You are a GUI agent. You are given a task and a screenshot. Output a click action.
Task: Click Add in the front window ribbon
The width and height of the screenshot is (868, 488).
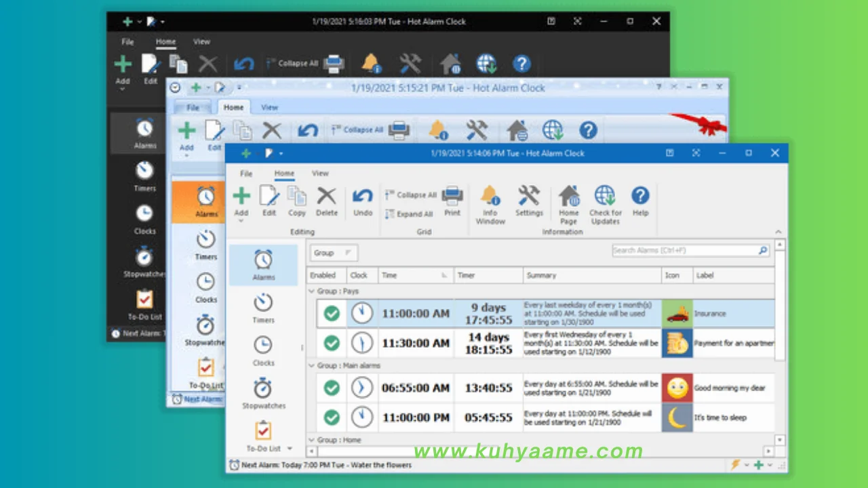point(241,201)
